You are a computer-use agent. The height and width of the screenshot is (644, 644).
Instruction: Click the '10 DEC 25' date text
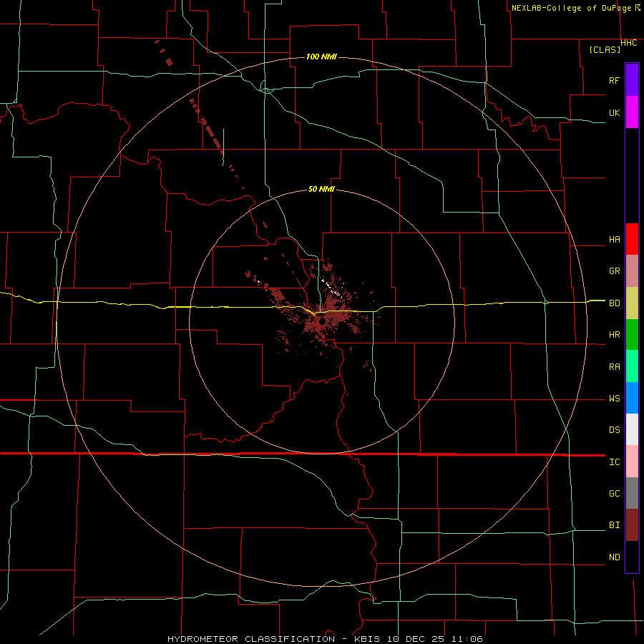click(x=416, y=639)
